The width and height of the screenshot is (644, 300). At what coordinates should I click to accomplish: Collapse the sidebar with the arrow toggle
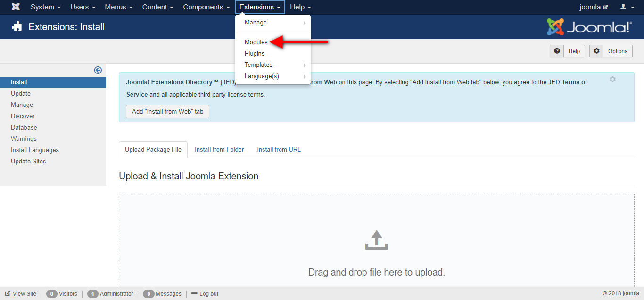[x=98, y=70]
